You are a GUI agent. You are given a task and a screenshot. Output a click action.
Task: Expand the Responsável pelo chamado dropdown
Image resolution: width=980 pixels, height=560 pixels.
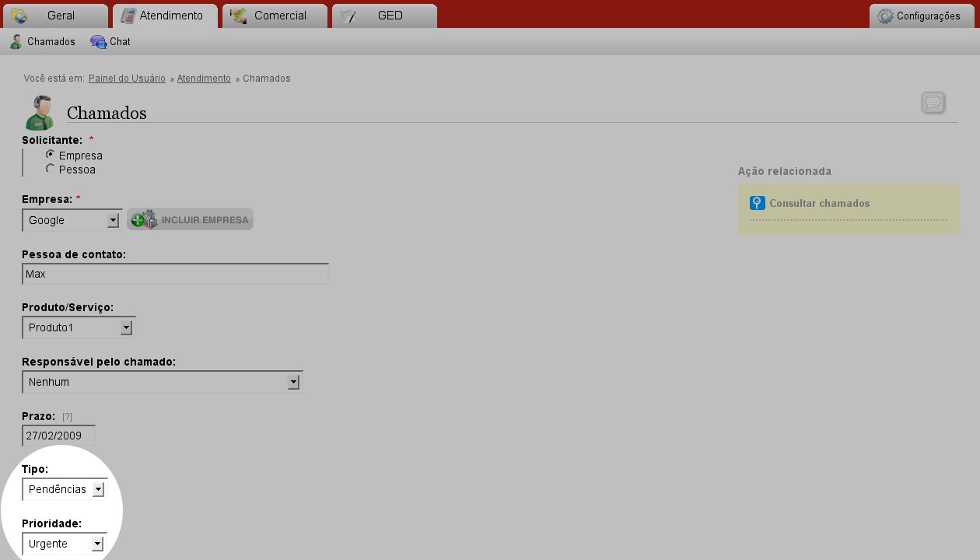(x=162, y=382)
